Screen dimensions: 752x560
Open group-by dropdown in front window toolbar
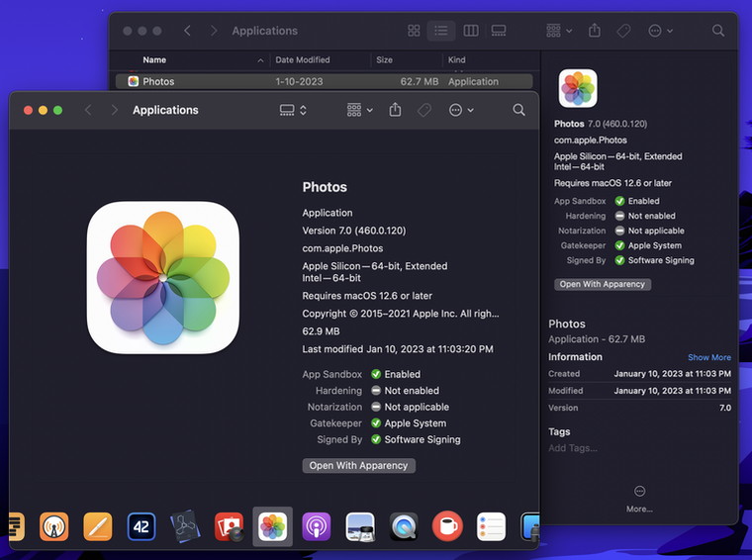(x=359, y=110)
